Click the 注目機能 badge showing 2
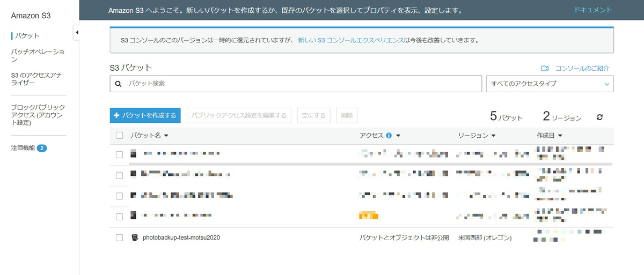This screenshot has width=644, height=275. (42, 147)
